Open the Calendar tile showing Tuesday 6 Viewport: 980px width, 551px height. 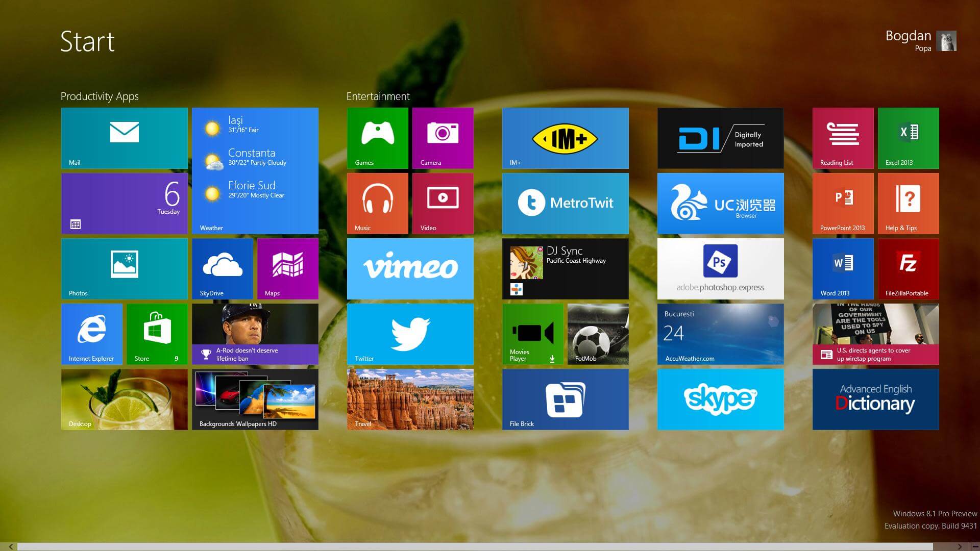coord(125,204)
